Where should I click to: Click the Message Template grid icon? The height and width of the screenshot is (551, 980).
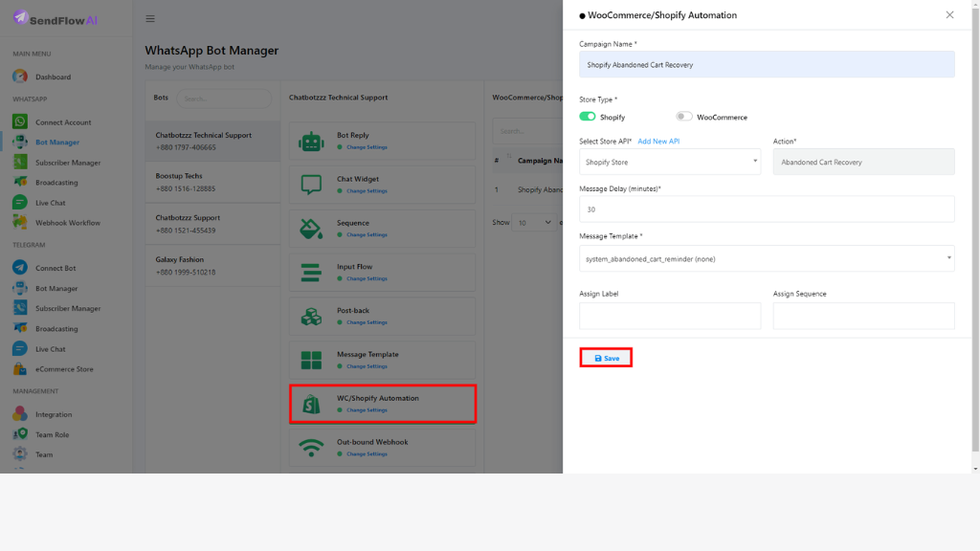point(311,360)
